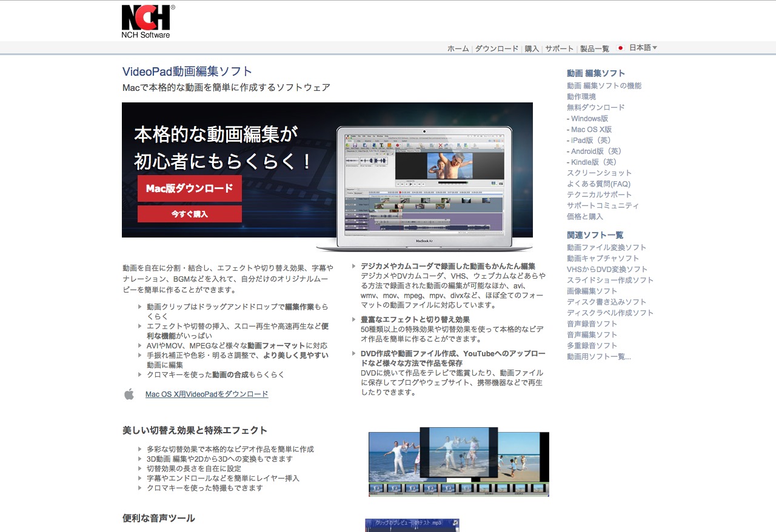The height and width of the screenshot is (532, 776).
Task: Click the 豊富なエフェクトと切り替え効果 heading
Action: [x=415, y=319]
